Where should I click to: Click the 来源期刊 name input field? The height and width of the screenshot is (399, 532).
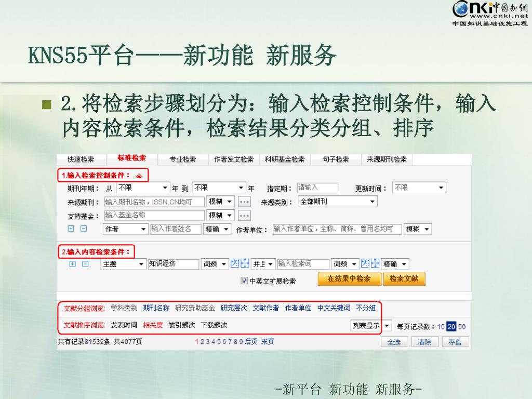pyautogui.click(x=154, y=202)
